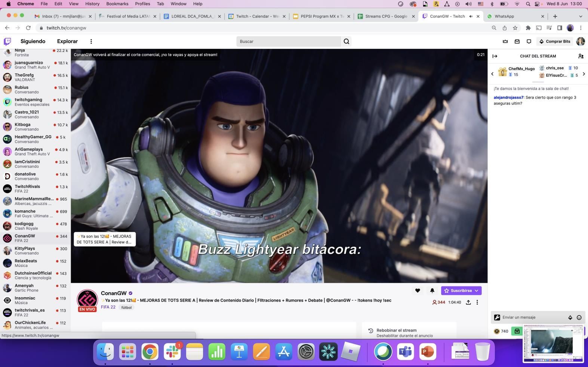The width and height of the screenshot is (588, 367).
Task: Switch to the WhatsApp tab
Action: [x=515, y=16]
